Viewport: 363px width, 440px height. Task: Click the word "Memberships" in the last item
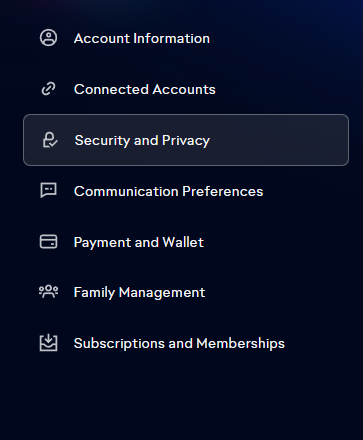(240, 344)
